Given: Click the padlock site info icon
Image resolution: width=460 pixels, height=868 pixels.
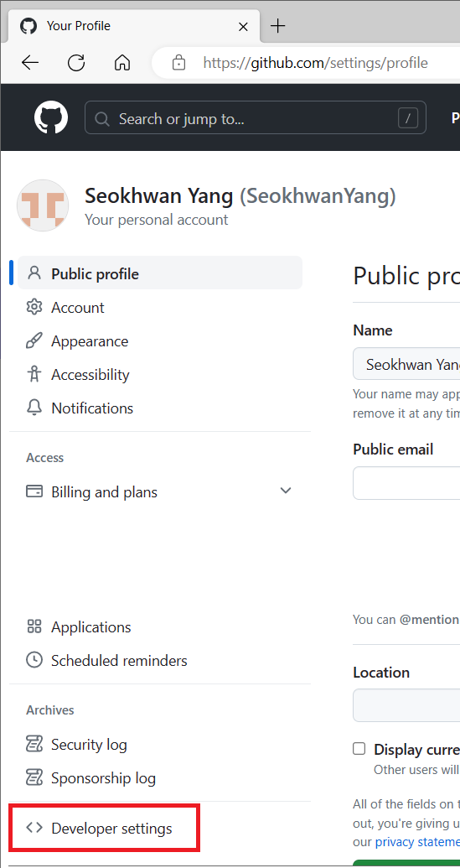Looking at the screenshot, I should 178,63.
